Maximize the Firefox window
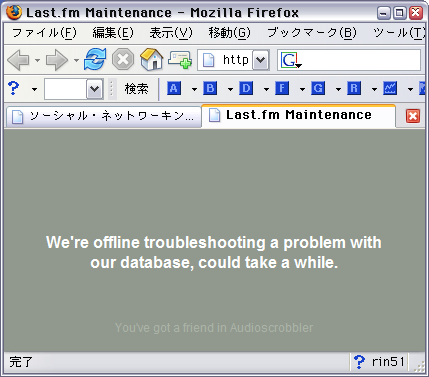The width and height of the screenshot is (429, 377). tap(399, 13)
